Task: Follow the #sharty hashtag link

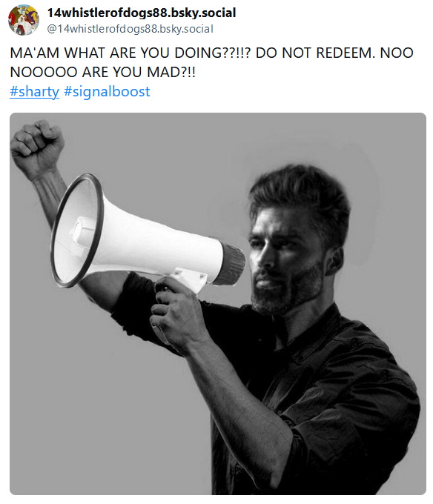Action: point(34,91)
